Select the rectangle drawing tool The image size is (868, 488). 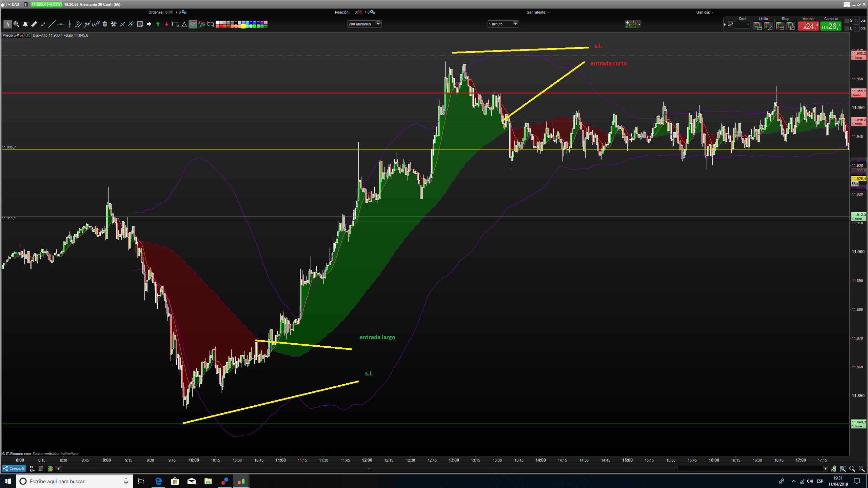(175, 24)
